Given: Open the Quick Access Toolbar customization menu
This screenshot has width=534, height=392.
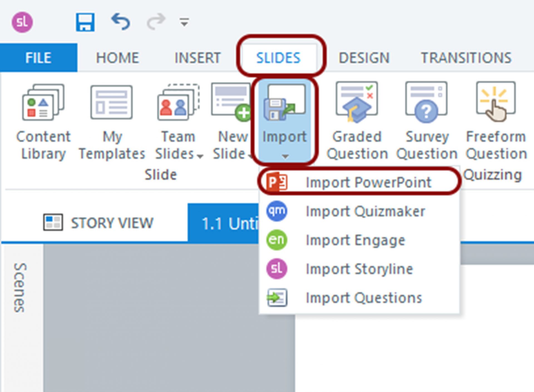Looking at the screenshot, I should point(184,22).
